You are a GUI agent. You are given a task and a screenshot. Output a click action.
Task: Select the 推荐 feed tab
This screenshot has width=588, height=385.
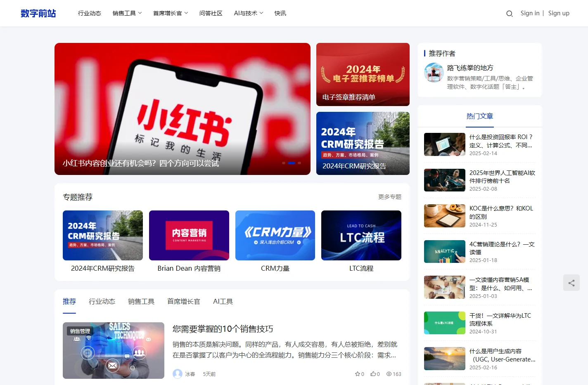(x=69, y=301)
